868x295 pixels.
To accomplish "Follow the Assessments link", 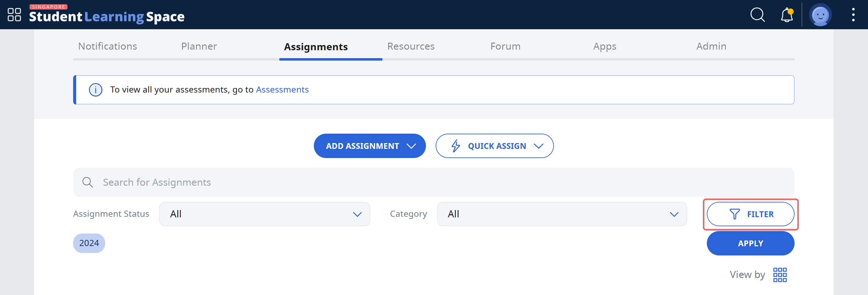I will point(282,90).
